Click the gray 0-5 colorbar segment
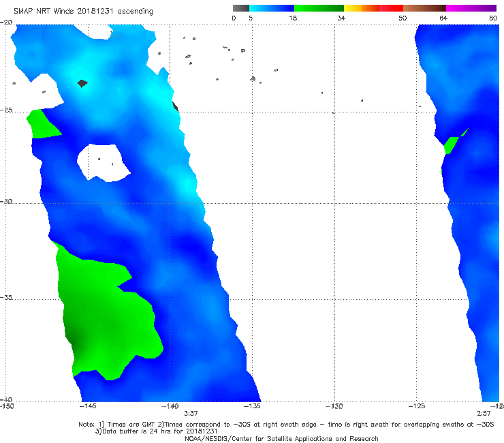504x443 pixels. (x=241, y=8)
